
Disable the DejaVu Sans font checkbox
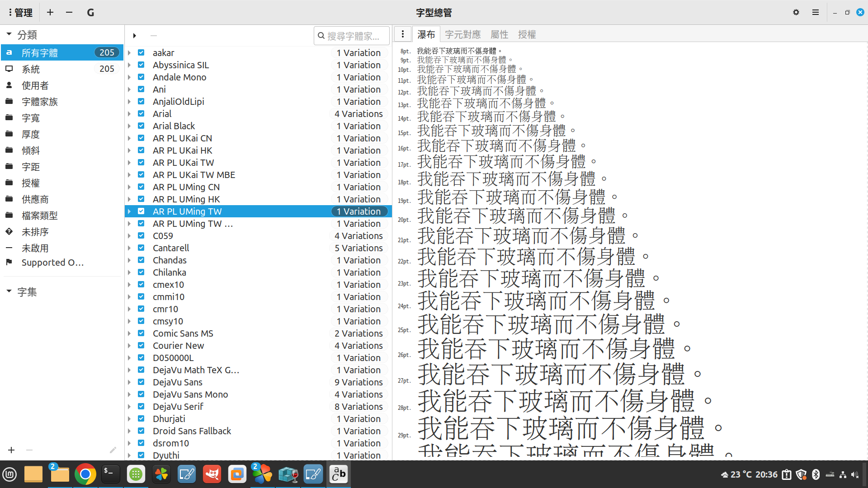pyautogui.click(x=141, y=382)
